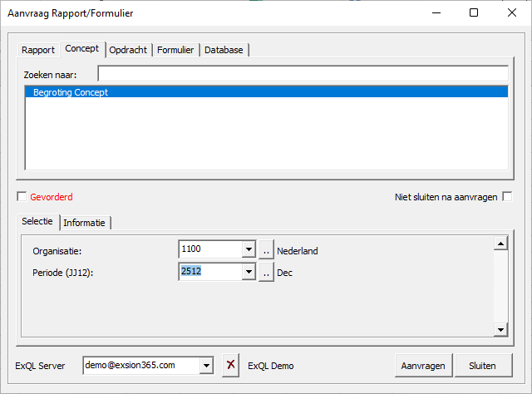Screen dimensions: 532x394
Task: Click the selection panel scroll down arrow
Action: tap(500, 329)
